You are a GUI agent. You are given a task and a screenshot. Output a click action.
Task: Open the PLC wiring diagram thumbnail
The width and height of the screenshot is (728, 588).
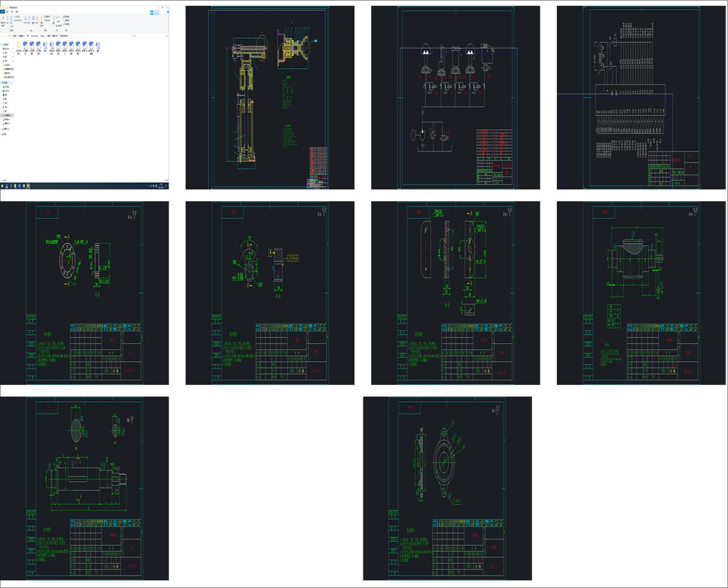click(x=641, y=98)
